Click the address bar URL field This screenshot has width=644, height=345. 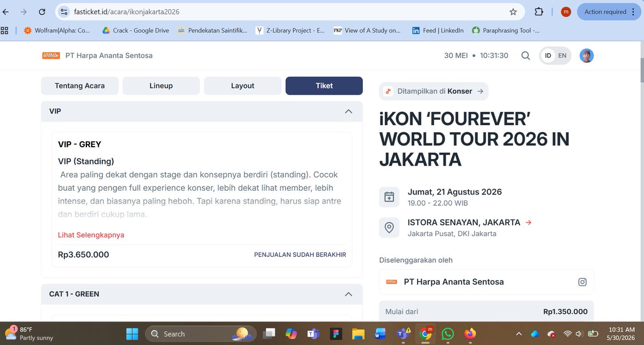click(290, 11)
